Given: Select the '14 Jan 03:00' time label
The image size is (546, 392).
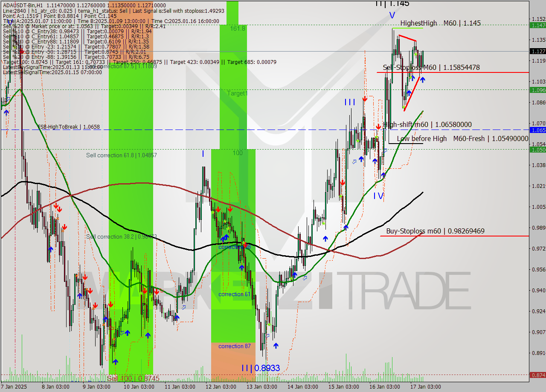Looking at the screenshot, I should 302,387.
